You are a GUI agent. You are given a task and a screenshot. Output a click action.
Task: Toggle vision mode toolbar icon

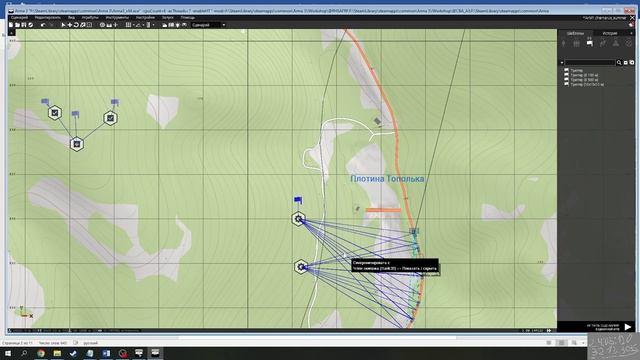(184, 25)
